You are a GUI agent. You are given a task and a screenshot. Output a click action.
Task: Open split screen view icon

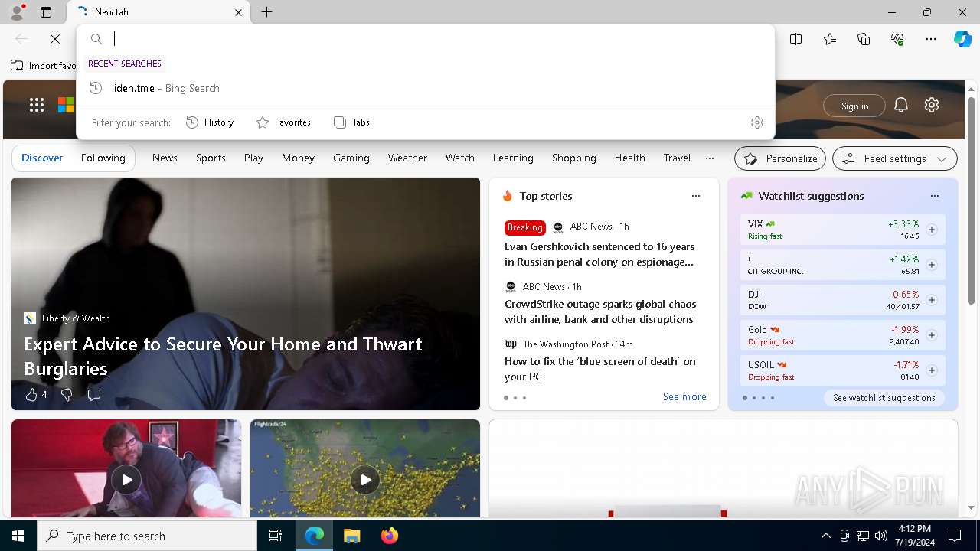tap(796, 39)
